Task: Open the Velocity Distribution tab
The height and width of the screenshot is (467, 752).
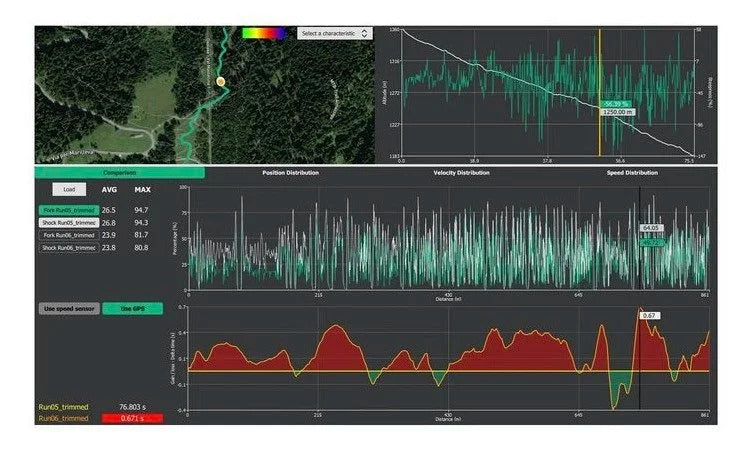Action: [461, 173]
